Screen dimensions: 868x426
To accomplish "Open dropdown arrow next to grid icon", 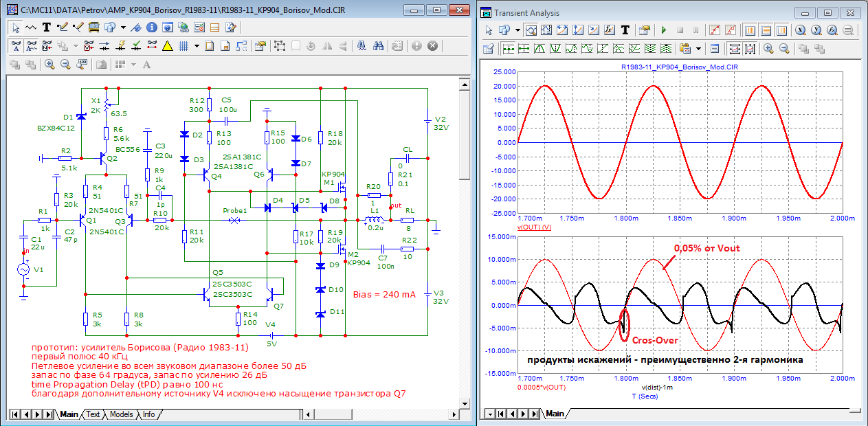I will [197, 46].
